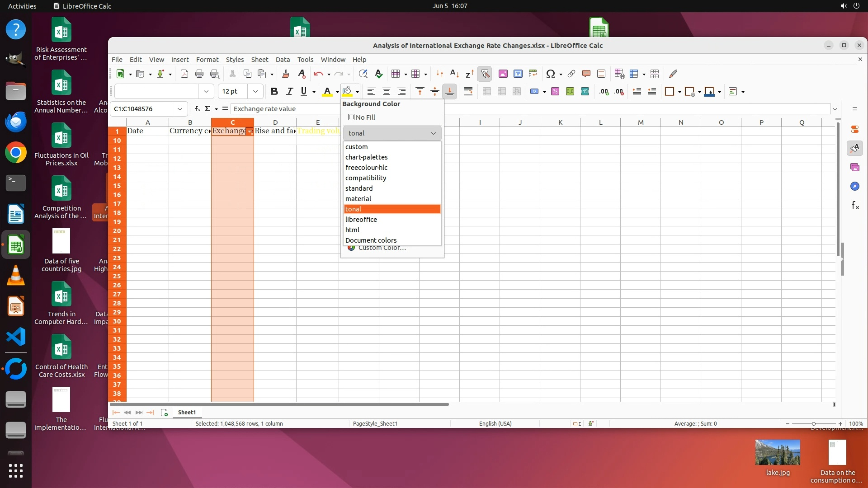Toggle Wrap Text

pyautogui.click(x=468, y=92)
